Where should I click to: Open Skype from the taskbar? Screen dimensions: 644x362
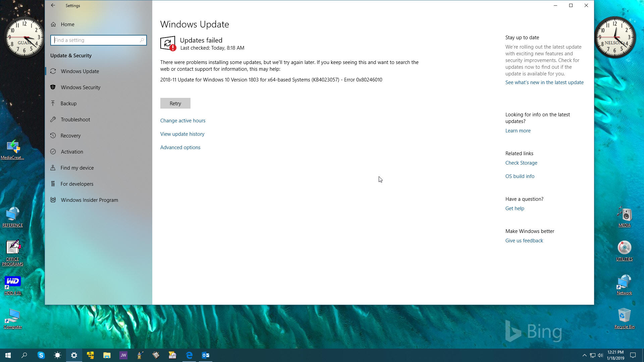pos(41,355)
